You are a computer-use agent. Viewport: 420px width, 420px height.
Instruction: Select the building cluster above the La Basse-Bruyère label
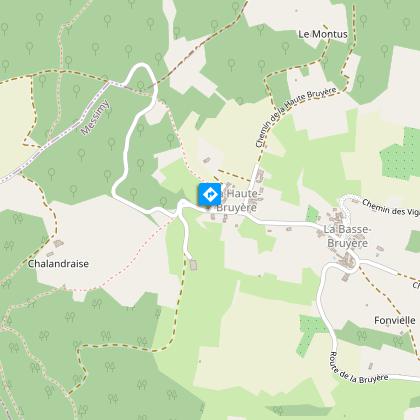pyautogui.click(x=336, y=218)
